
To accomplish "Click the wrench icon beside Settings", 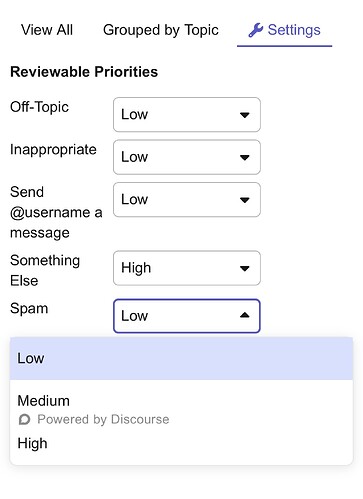I will (x=256, y=30).
